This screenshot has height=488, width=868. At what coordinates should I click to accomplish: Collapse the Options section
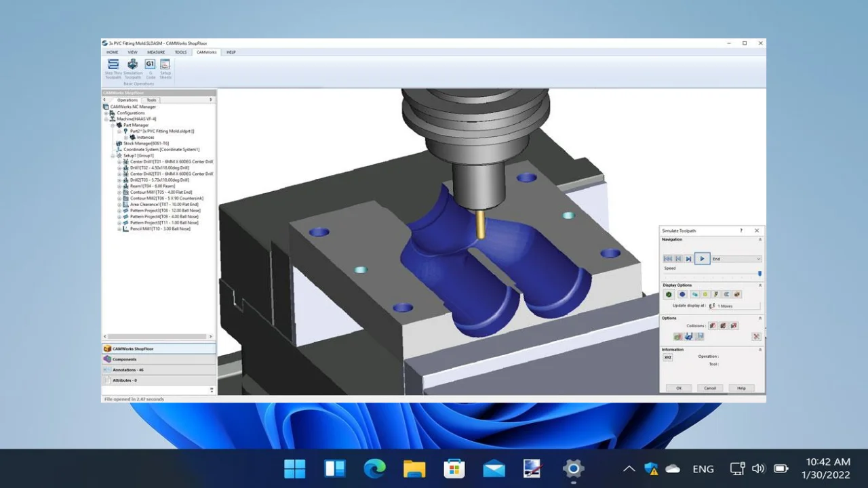759,319
